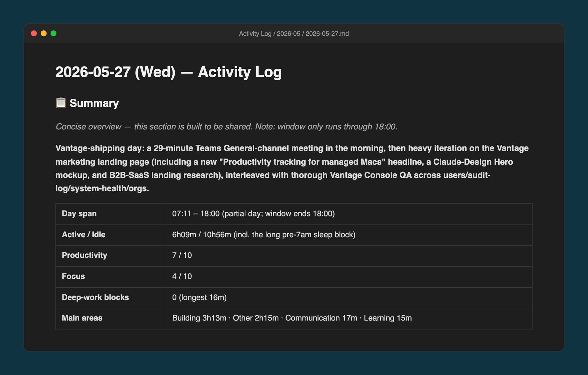Click the "7 / 10" productivity value
The width and height of the screenshot is (588, 375).
pyautogui.click(x=182, y=255)
